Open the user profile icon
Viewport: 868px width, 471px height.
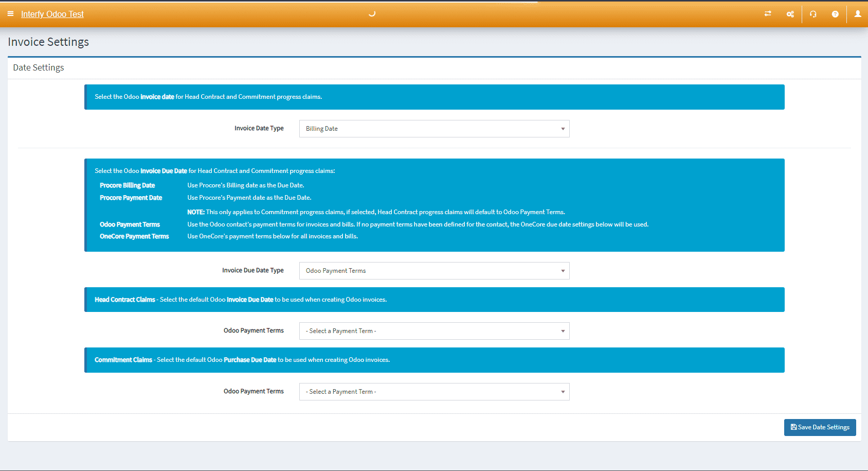pyautogui.click(x=858, y=14)
